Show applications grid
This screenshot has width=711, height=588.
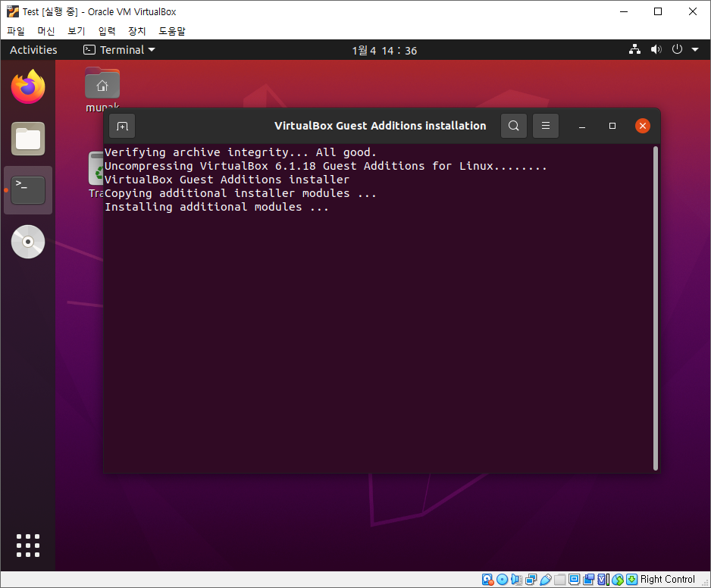[x=28, y=546]
